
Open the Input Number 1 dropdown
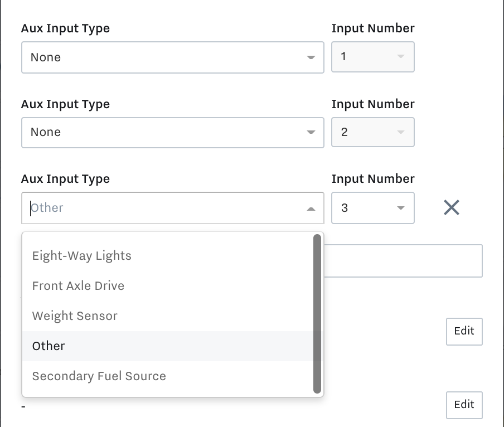click(373, 57)
